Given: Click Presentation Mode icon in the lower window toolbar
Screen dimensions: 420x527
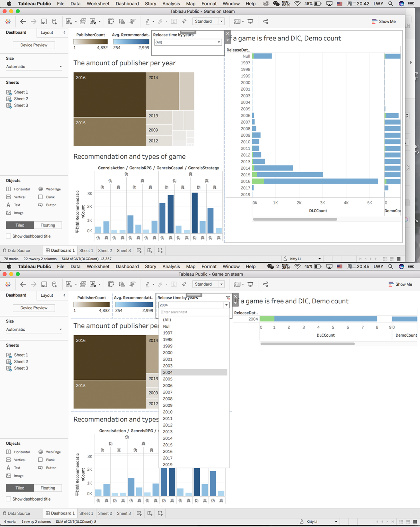Looking at the screenshot, I should click(x=250, y=284).
